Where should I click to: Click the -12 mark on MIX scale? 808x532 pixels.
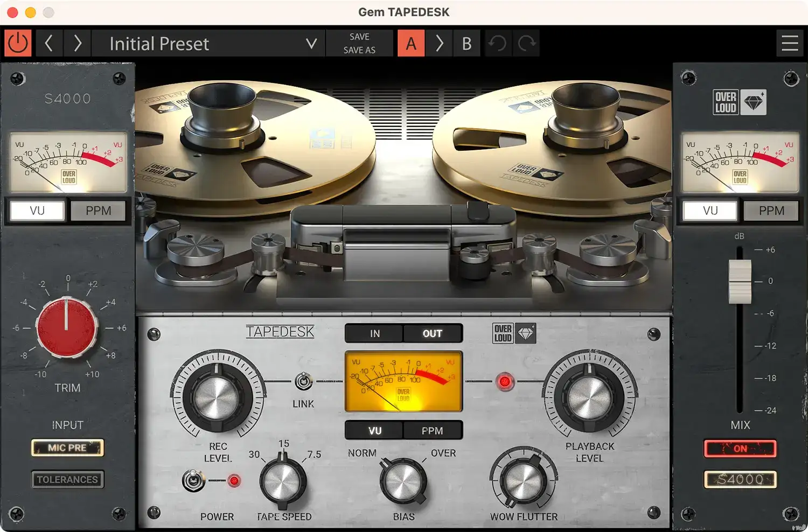(771, 346)
